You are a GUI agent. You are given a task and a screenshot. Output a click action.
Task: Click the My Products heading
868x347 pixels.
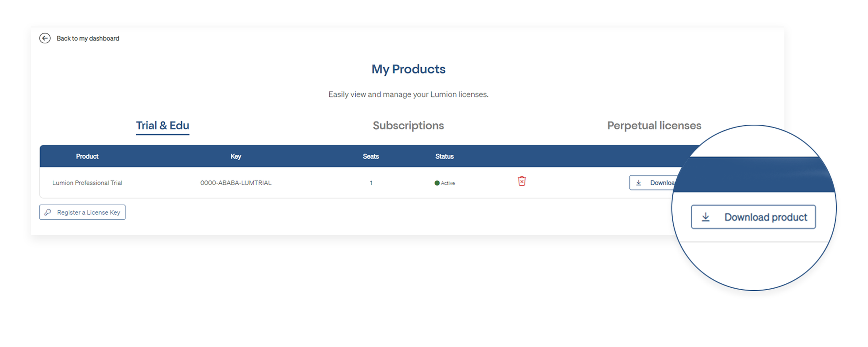point(408,69)
